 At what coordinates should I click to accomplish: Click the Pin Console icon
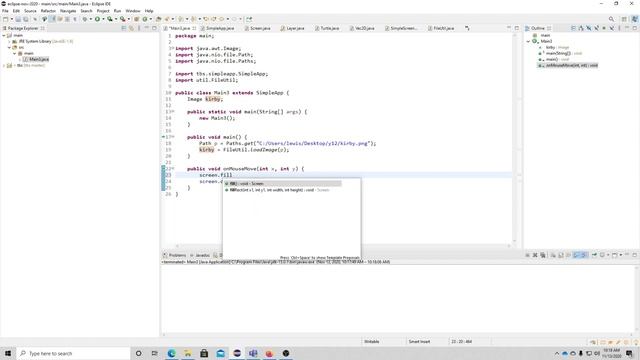point(594,255)
